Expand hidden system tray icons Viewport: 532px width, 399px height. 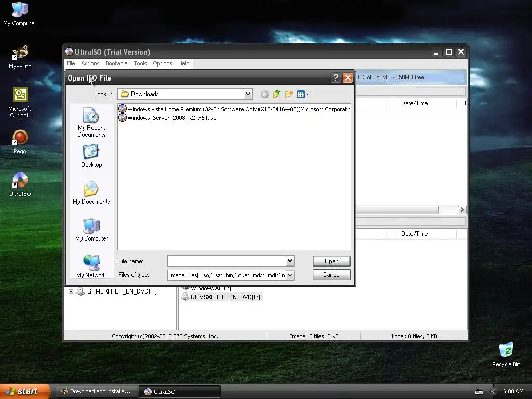pyautogui.click(x=494, y=392)
